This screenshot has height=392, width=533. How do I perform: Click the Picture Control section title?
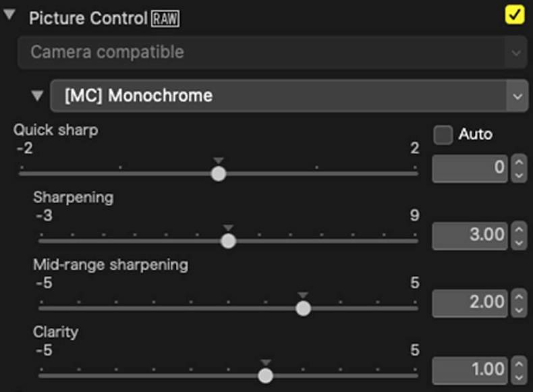click(x=88, y=18)
